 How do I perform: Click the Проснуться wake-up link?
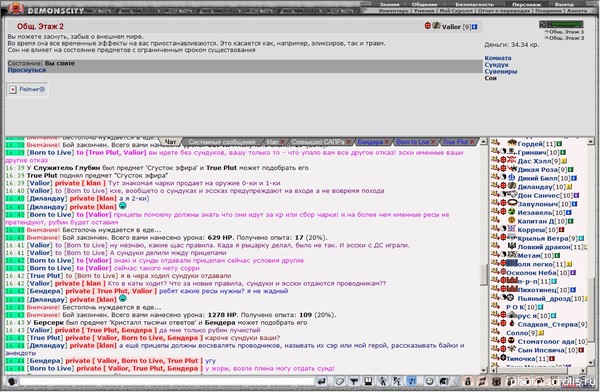(x=27, y=70)
